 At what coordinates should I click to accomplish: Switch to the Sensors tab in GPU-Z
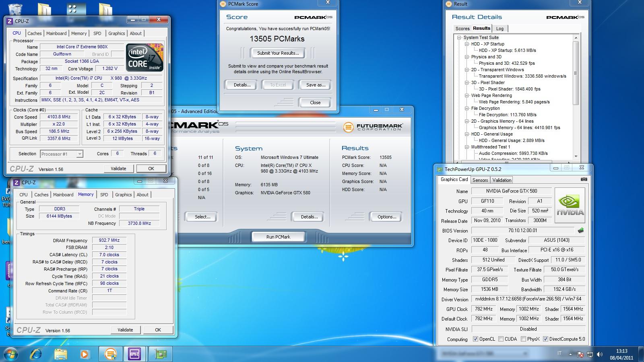pos(480,180)
